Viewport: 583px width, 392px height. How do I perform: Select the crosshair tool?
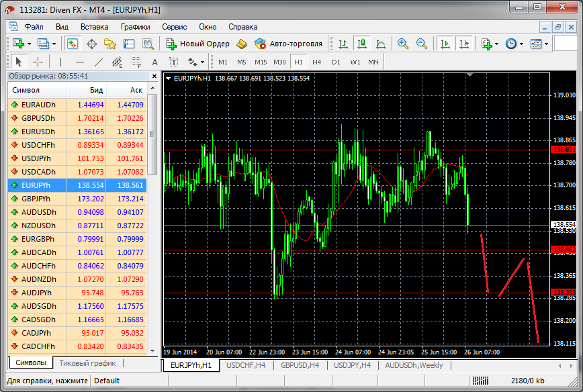(38, 62)
